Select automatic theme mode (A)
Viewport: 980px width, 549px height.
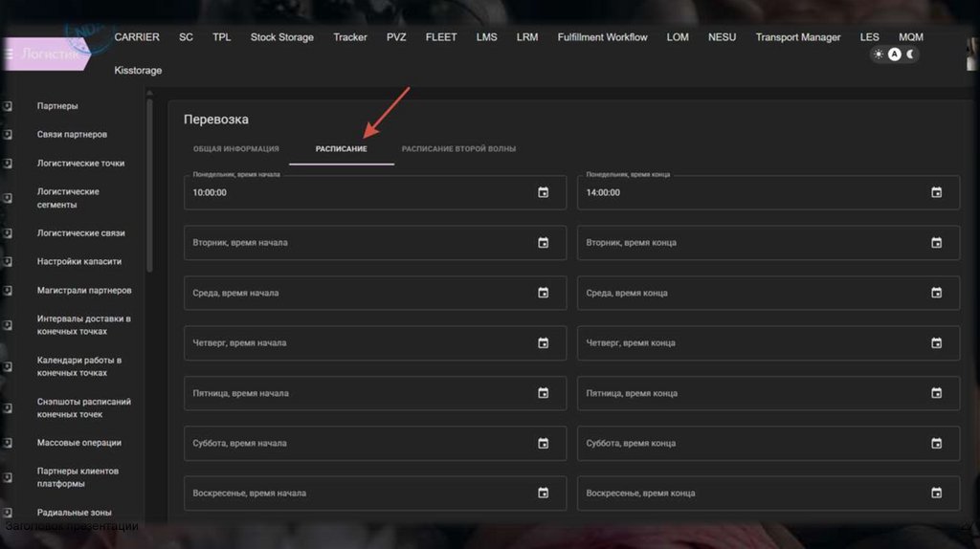(895, 55)
